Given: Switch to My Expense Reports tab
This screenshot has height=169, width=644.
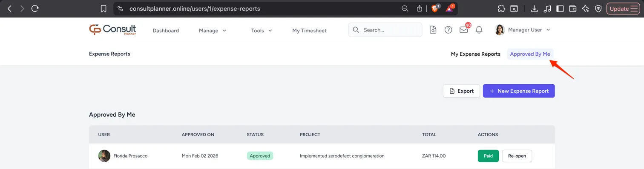Looking at the screenshot, I should coord(476,54).
